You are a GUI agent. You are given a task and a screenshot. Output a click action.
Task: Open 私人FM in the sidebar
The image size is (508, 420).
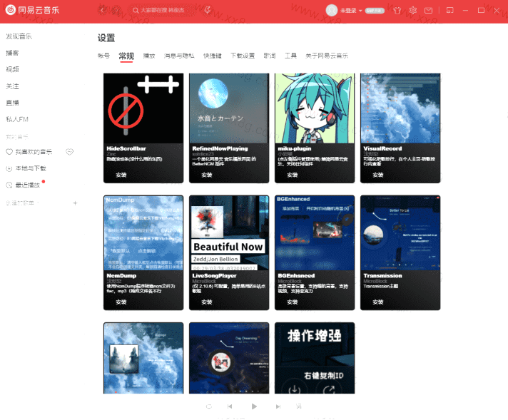(17, 119)
